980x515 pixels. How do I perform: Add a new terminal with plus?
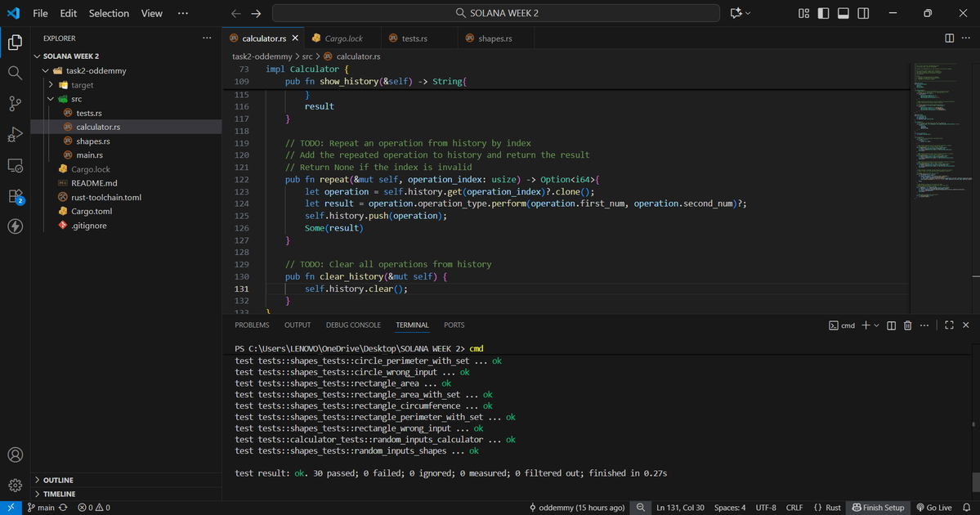pyautogui.click(x=866, y=325)
